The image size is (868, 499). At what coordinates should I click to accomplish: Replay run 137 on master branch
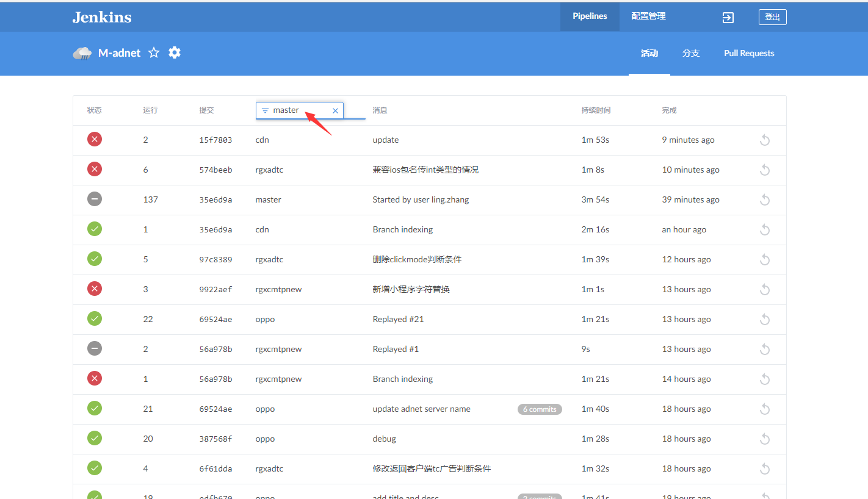[764, 200]
